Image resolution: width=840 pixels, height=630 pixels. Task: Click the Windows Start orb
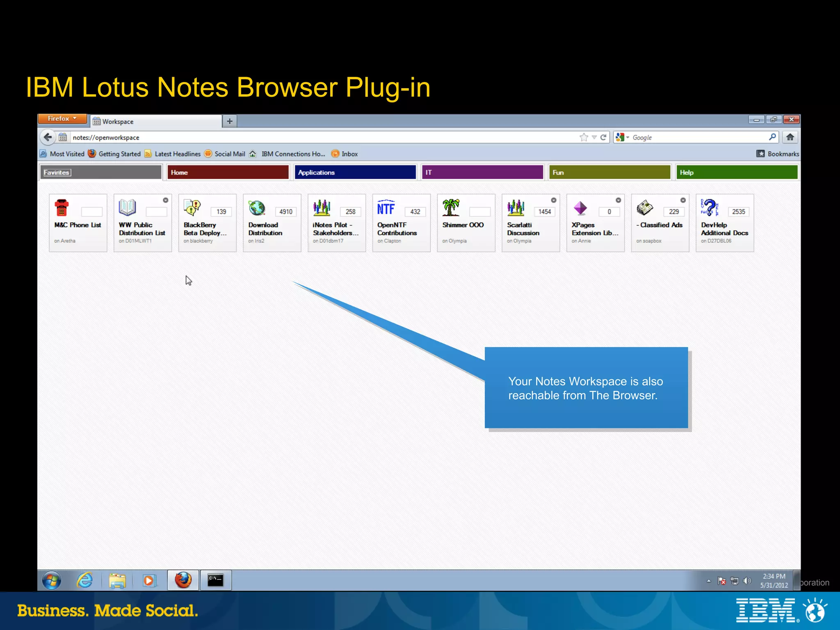[52, 580]
